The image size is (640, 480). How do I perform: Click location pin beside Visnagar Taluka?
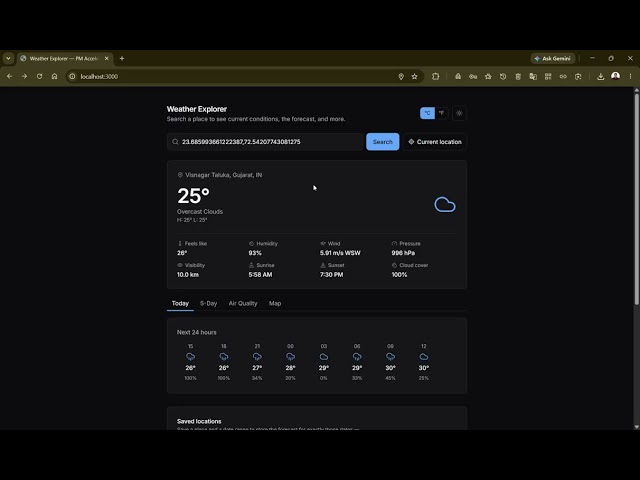pyautogui.click(x=180, y=175)
